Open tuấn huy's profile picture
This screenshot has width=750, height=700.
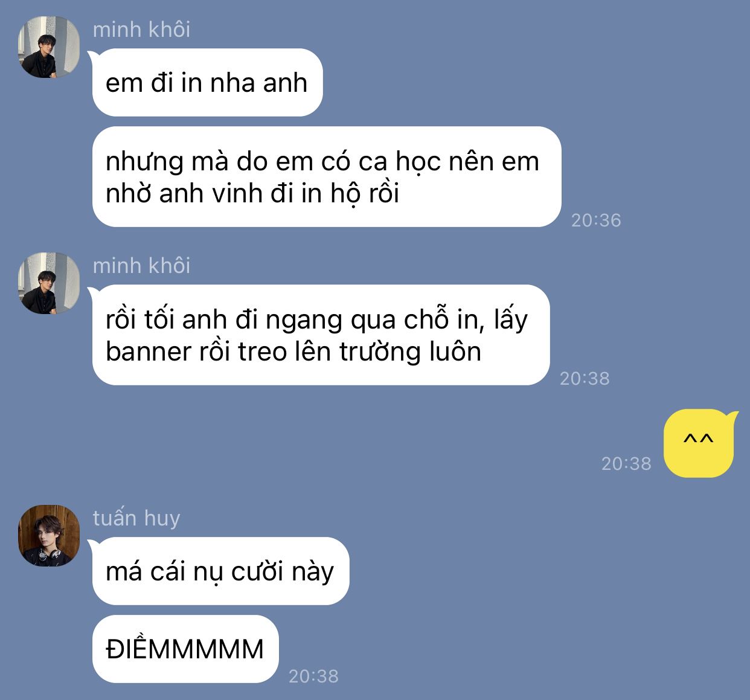49,536
